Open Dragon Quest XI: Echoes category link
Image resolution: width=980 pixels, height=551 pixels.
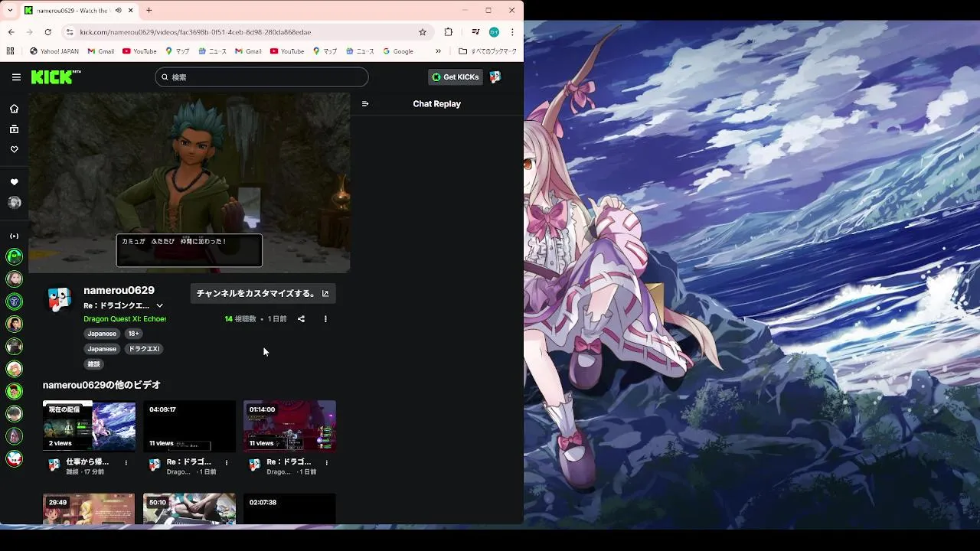125,319
